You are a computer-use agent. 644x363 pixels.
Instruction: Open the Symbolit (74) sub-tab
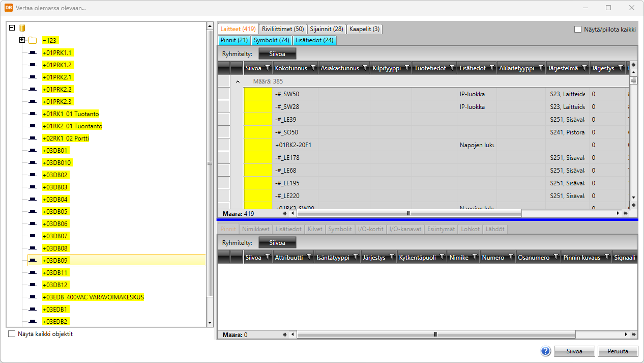pyautogui.click(x=272, y=40)
